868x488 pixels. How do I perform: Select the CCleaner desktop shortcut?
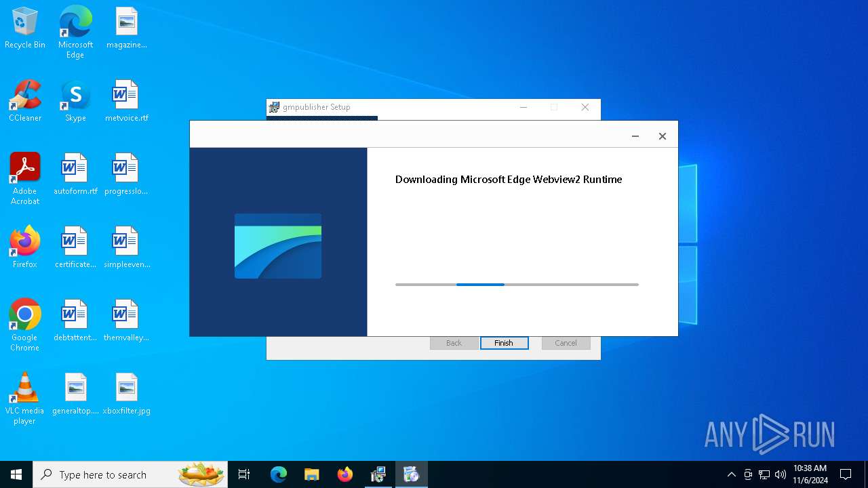pyautogui.click(x=25, y=102)
